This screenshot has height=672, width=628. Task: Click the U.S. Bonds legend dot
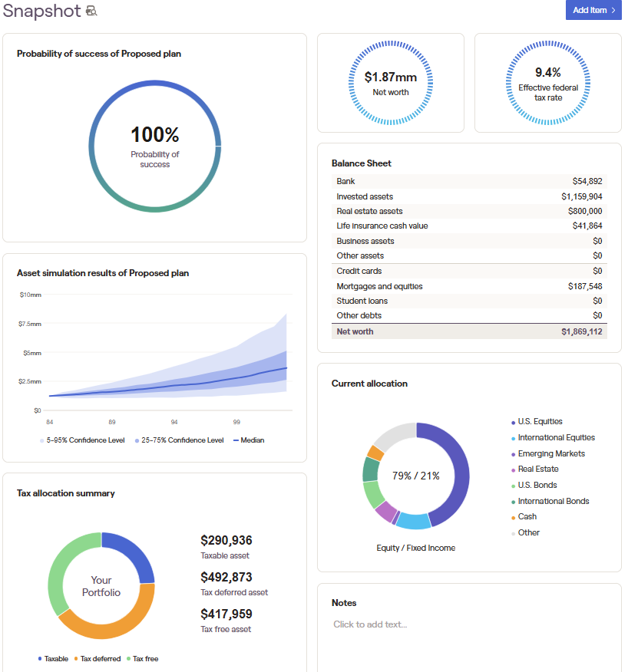point(513,485)
